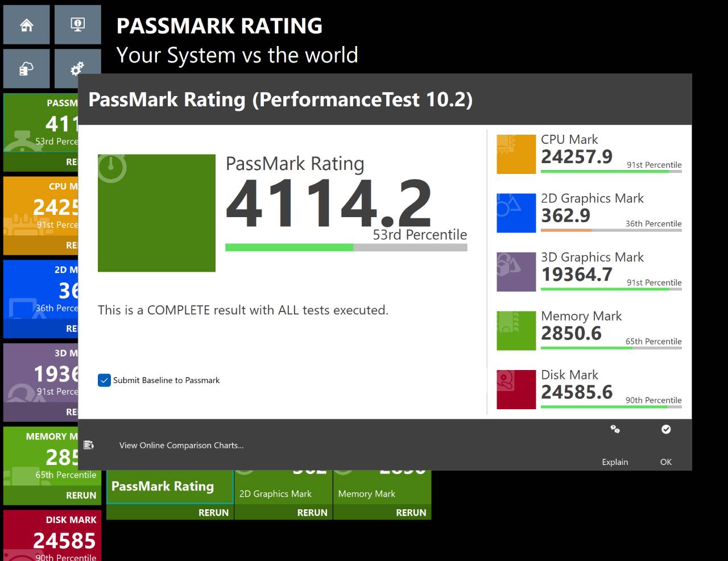Click the blue 2D Graphics Mark icon
The image size is (728, 561).
click(516, 213)
